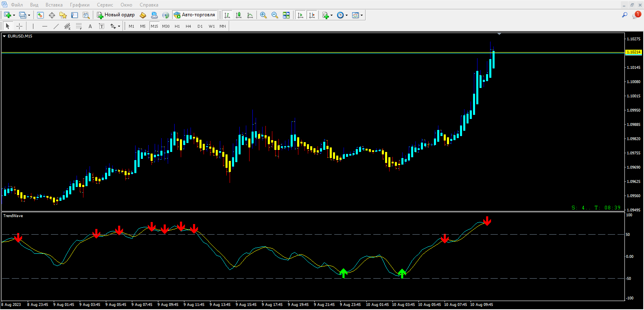The image size is (644, 310).
Task: Open the Окно menu
Action: pos(126,5)
